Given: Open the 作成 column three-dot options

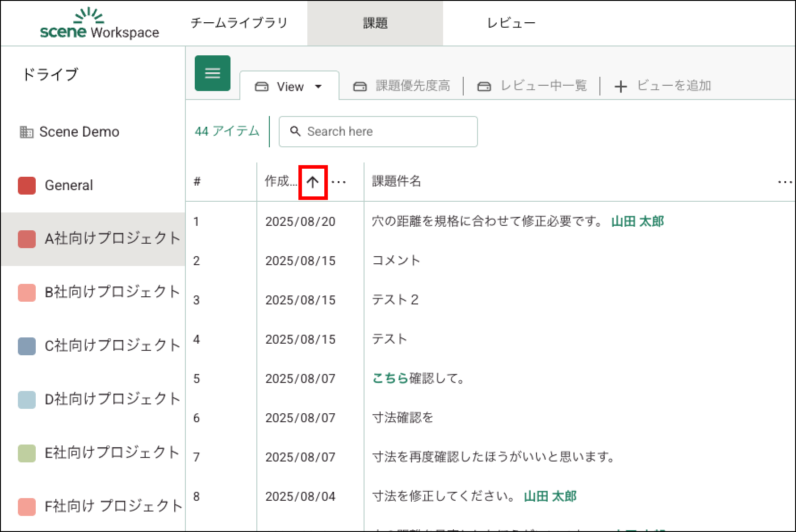Looking at the screenshot, I should (339, 182).
